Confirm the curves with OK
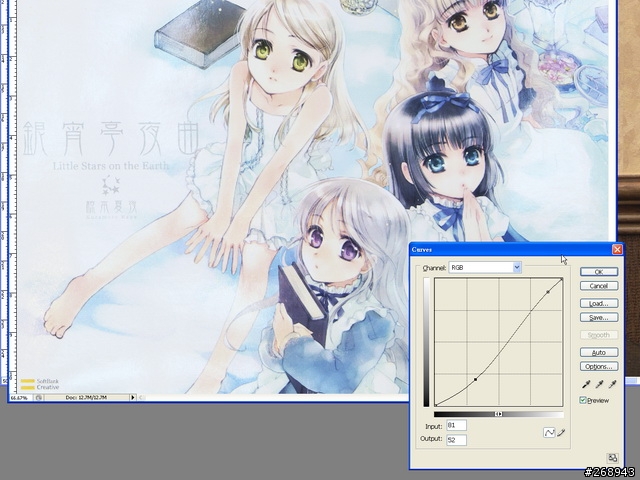The height and width of the screenshot is (480, 640). click(x=599, y=272)
